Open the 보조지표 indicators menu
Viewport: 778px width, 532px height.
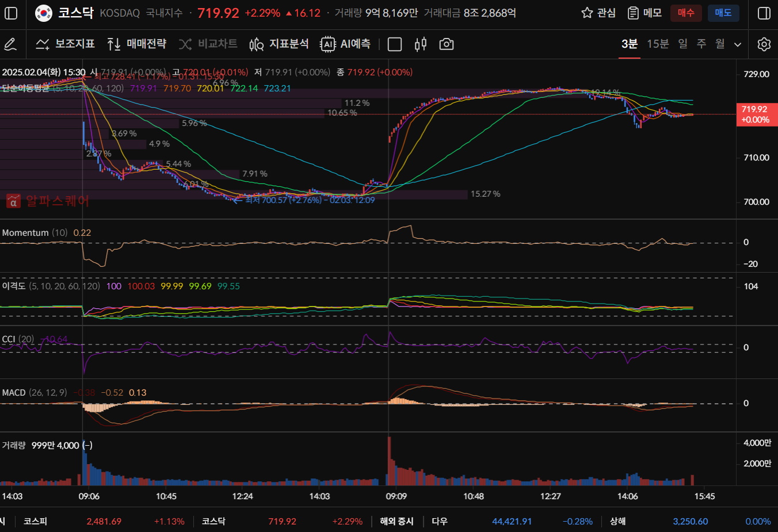65,44
